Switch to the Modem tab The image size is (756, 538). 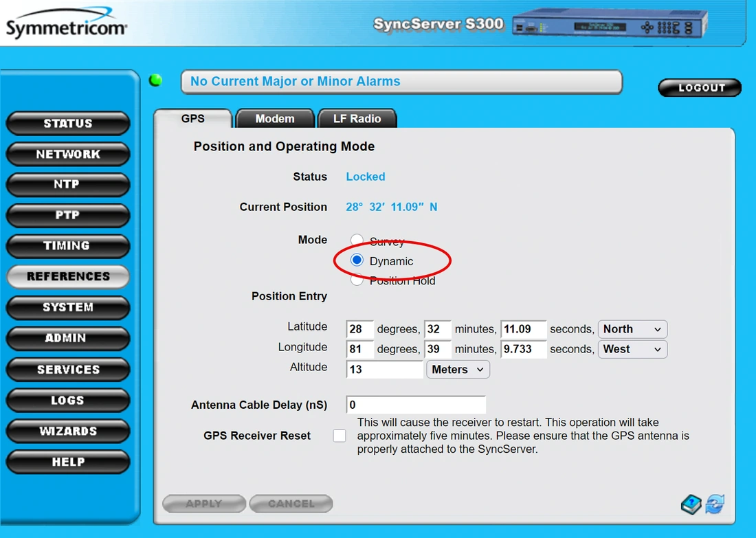coord(275,119)
